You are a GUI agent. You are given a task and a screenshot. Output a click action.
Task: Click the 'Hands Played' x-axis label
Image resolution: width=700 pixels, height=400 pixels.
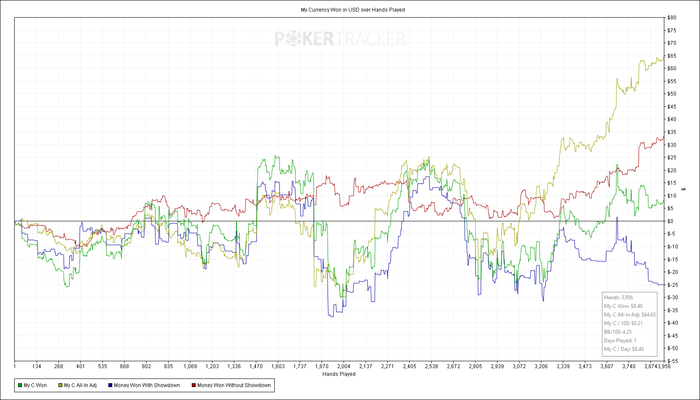(x=339, y=374)
